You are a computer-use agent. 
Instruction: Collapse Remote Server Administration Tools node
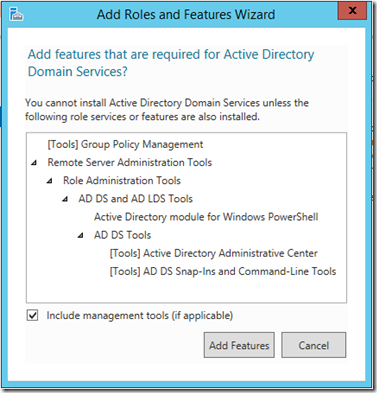[x=34, y=163]
